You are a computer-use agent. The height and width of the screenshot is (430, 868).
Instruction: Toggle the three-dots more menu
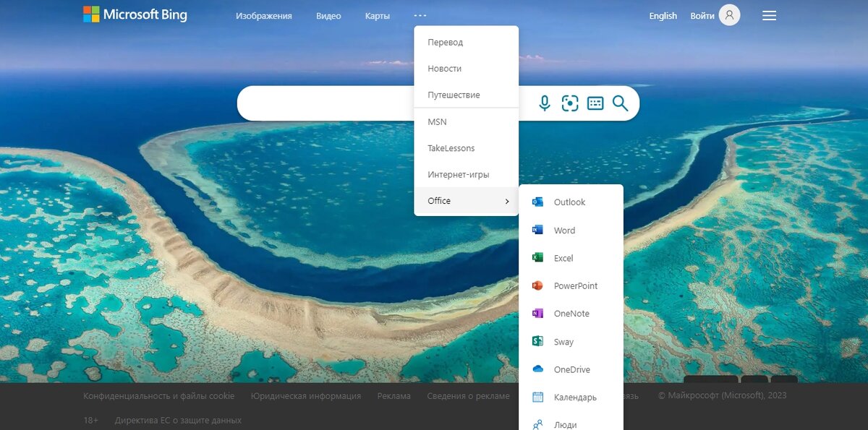point(420,15)
